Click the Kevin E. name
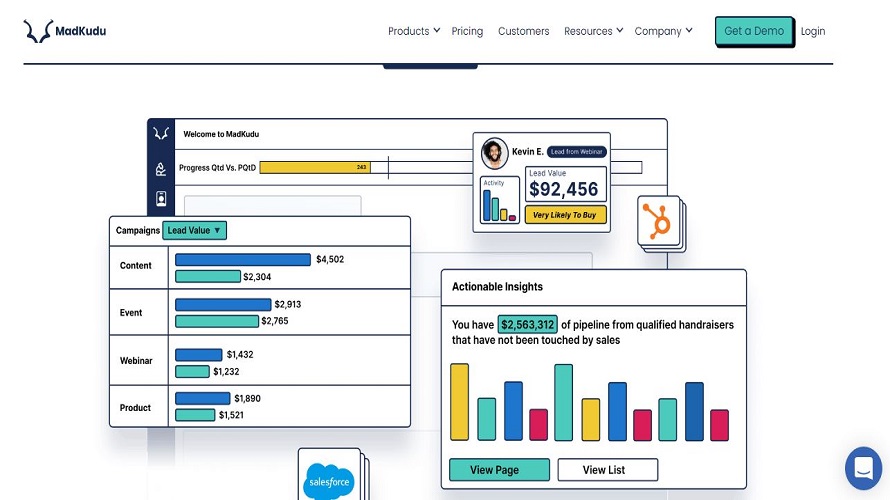Image resolution: width=890 pixels, height=500 pixels. coord(528,152)
